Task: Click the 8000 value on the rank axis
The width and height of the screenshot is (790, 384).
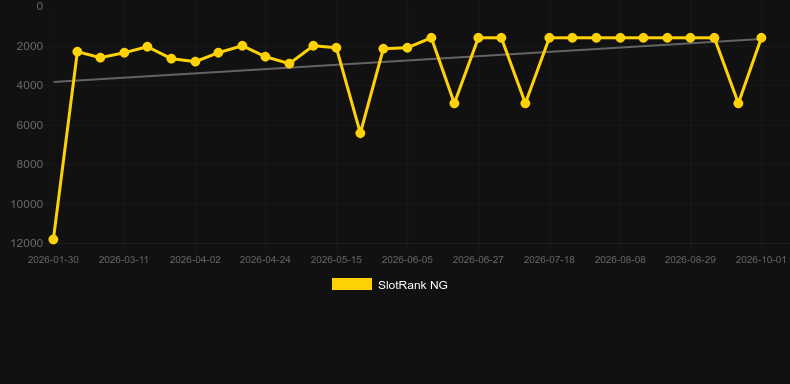Action: 30,164
